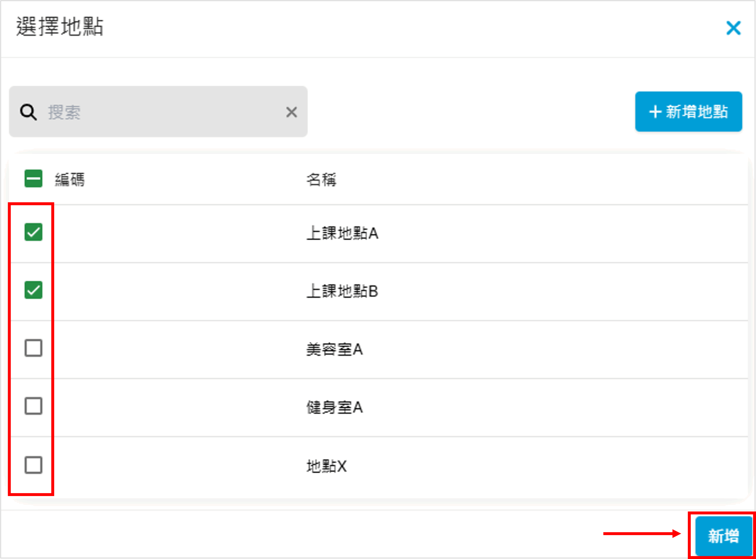Click the 編碼 column header
756x559 pixels.
coord(70,179)
